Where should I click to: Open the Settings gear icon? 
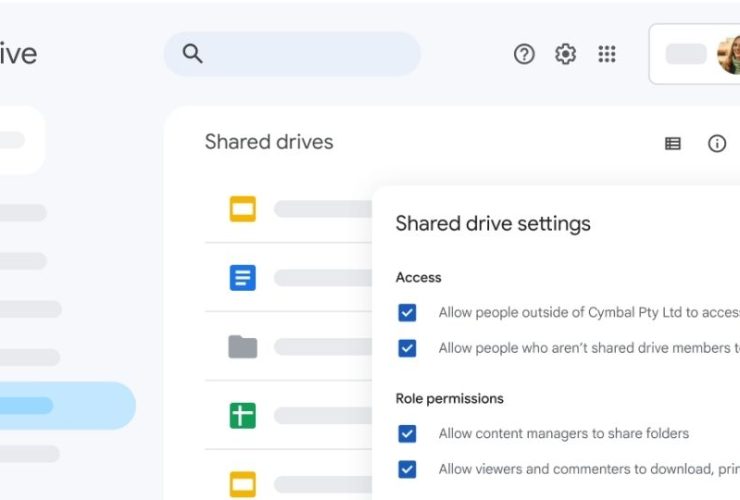[566, 54]
